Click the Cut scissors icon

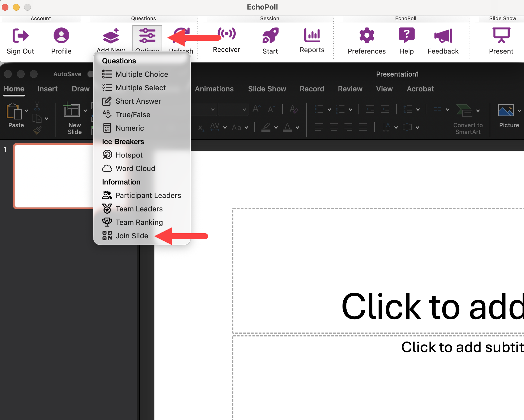pyautogui.click(x=37, y=106)
